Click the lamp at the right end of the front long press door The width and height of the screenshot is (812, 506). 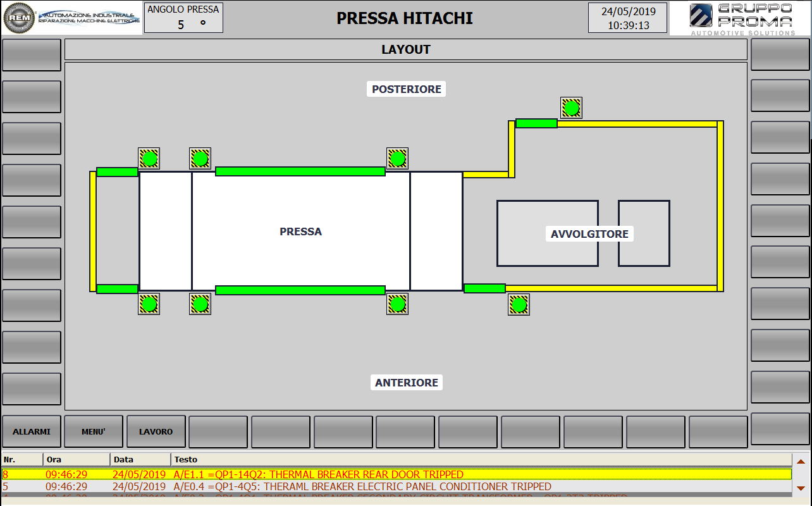[397, 304]
